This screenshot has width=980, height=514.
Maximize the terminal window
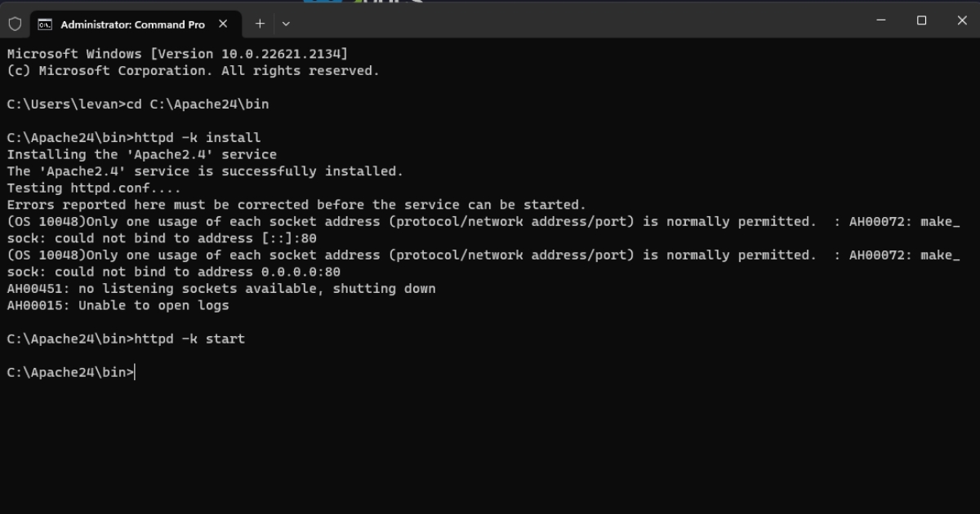coord(921,20)
